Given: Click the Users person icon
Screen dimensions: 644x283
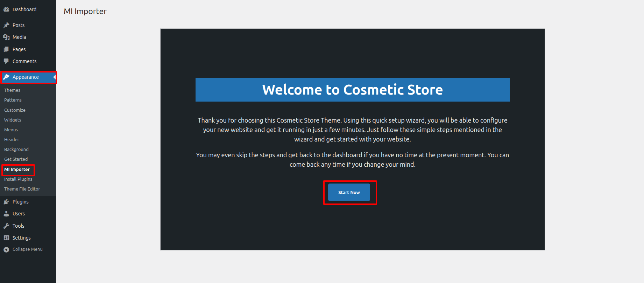Looking at the screenshot, I should pyautogui.click(x=6, y=214).
